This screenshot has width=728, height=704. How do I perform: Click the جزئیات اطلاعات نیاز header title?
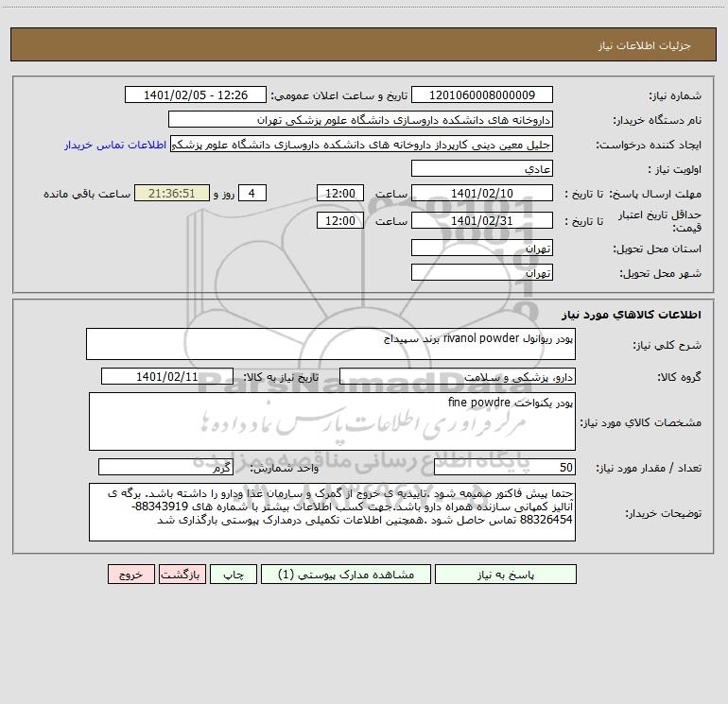point(645,45)
